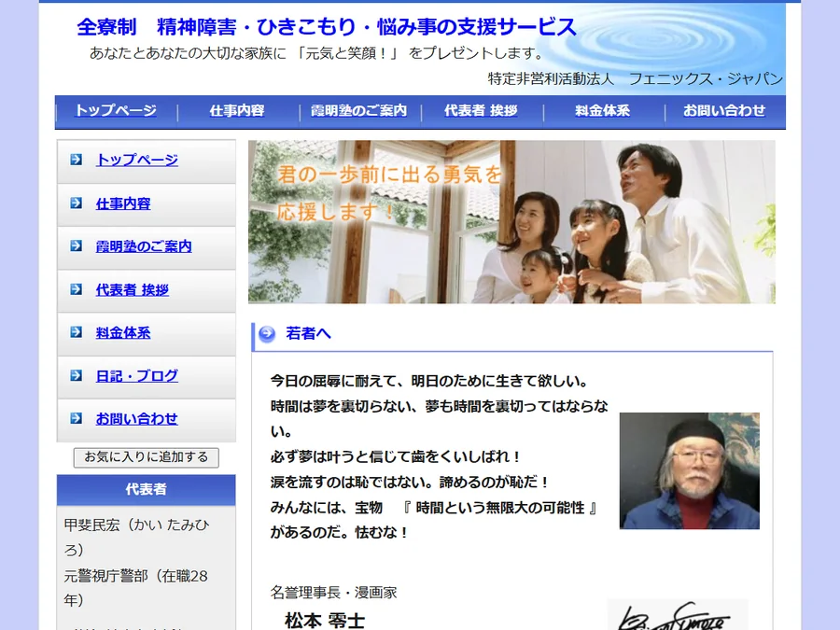Click the お気に入りに追加する button
840x630 pixels.
[x=147, y=457]
